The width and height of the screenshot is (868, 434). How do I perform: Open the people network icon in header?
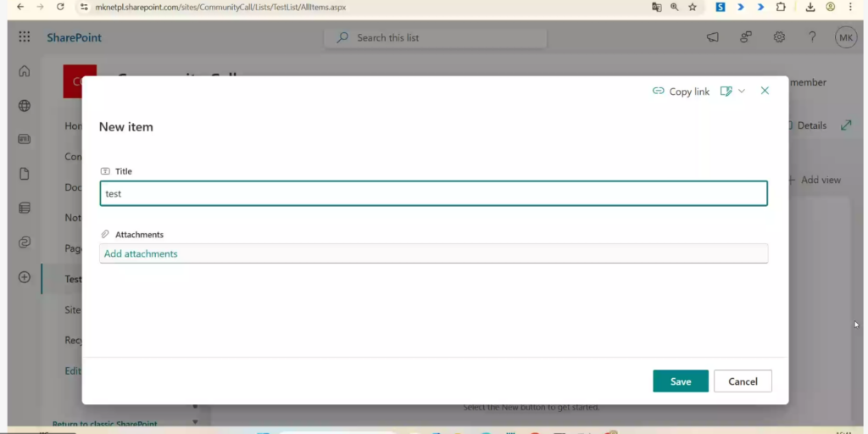746,37
